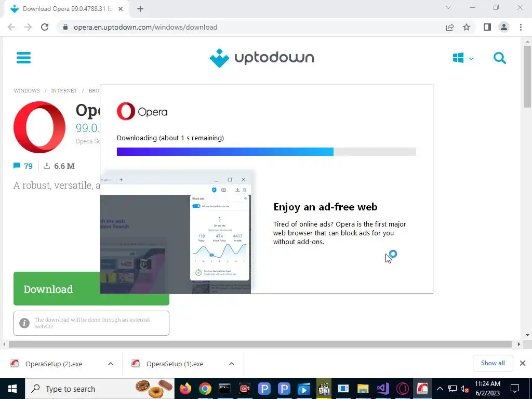Click the INTERNET breadcrumb

[x=64, y=90]
